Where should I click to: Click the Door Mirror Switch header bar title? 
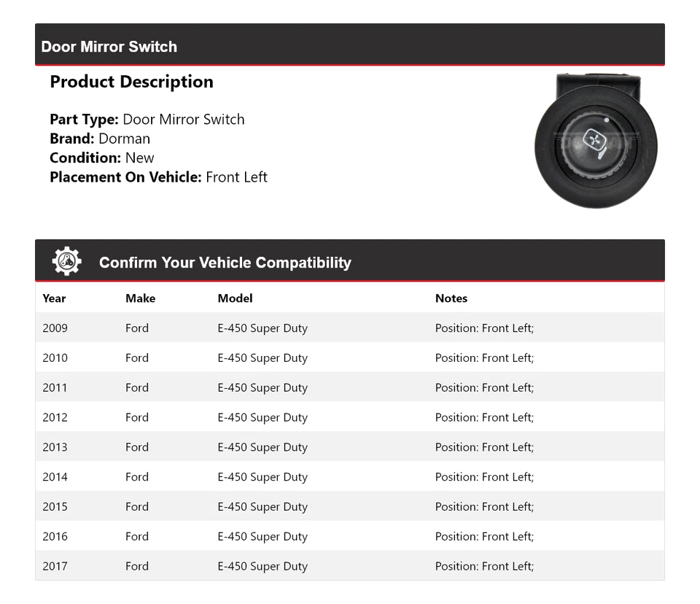pyautogui.click(x=109, y=47)
